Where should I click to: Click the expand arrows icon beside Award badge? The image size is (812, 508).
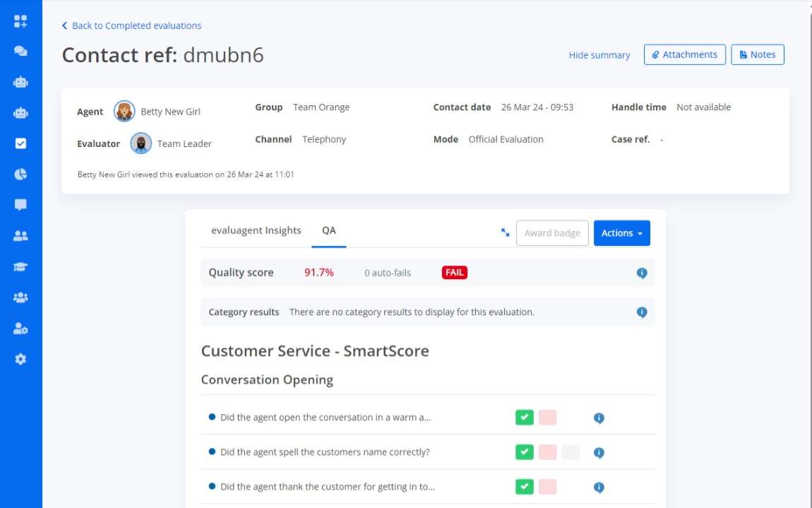point(506,232)
